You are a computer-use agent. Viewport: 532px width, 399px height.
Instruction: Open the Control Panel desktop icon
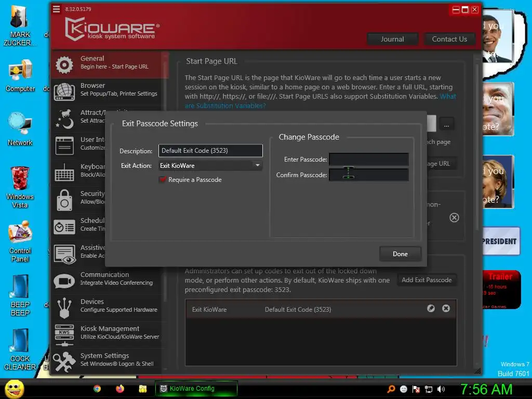[x=20, y=242]
